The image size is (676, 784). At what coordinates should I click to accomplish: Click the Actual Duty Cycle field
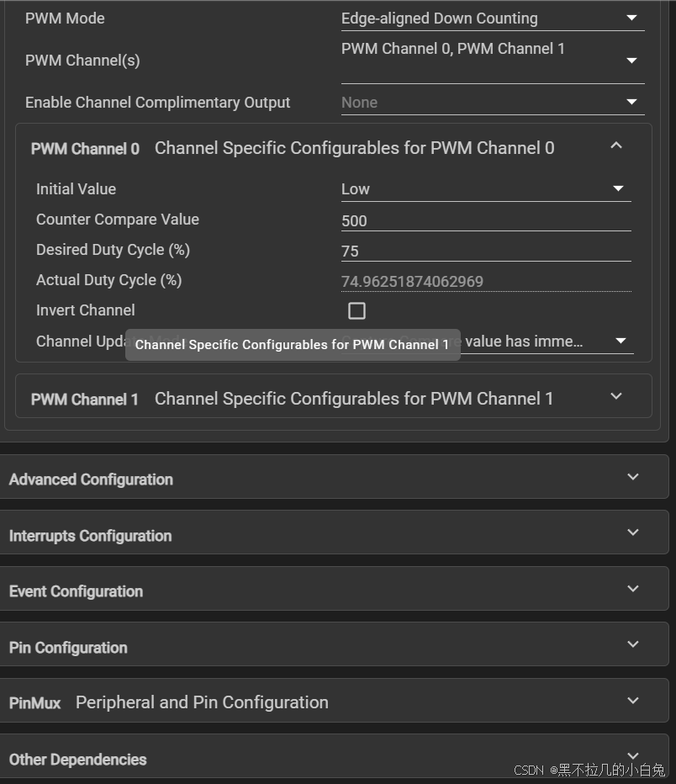point(486,279)
